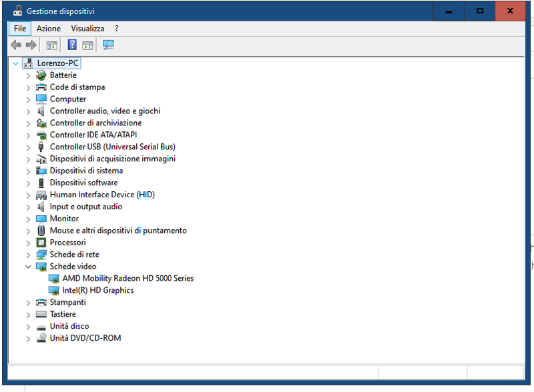Open the File menu
The width and height of the screenshot is (534, 392).
[20, 29]
